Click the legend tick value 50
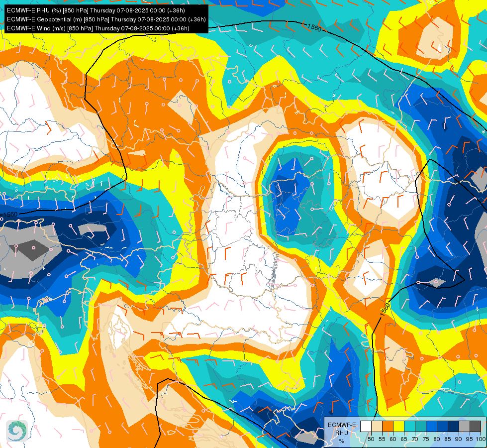The height and width of the screenshot is (448, 487). (x=371, y=439)
